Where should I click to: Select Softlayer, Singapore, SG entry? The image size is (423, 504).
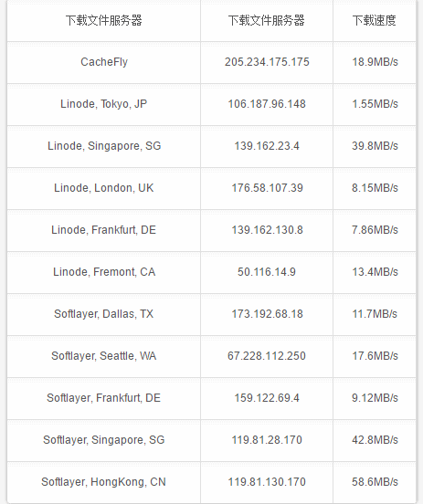pyautogui.click(x=103, y=440)
